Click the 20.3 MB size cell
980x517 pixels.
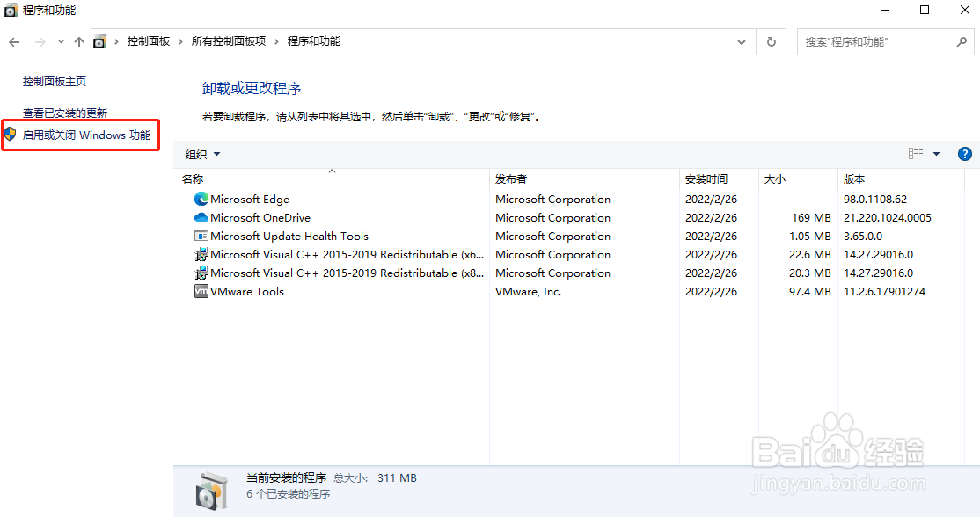click(x=810, y=273)
